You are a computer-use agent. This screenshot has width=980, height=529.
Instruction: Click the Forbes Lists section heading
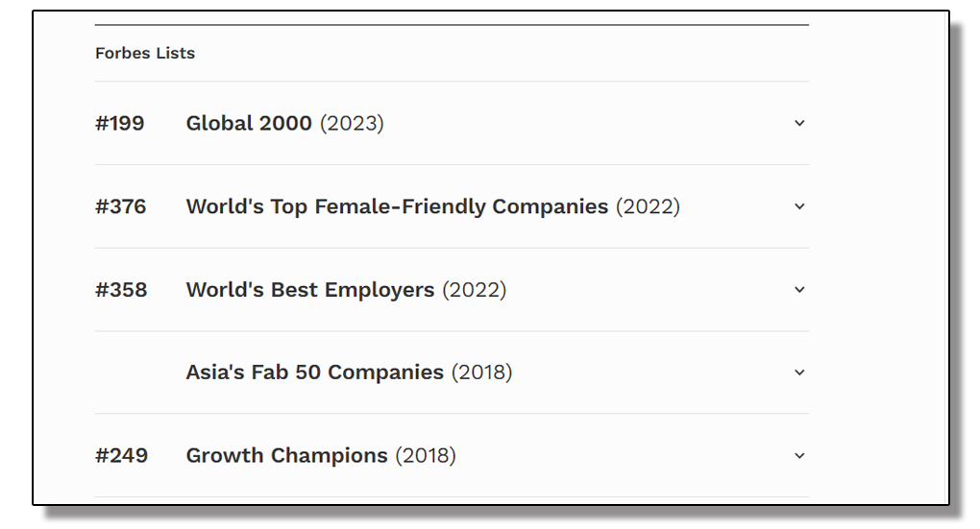coord(145,54)
